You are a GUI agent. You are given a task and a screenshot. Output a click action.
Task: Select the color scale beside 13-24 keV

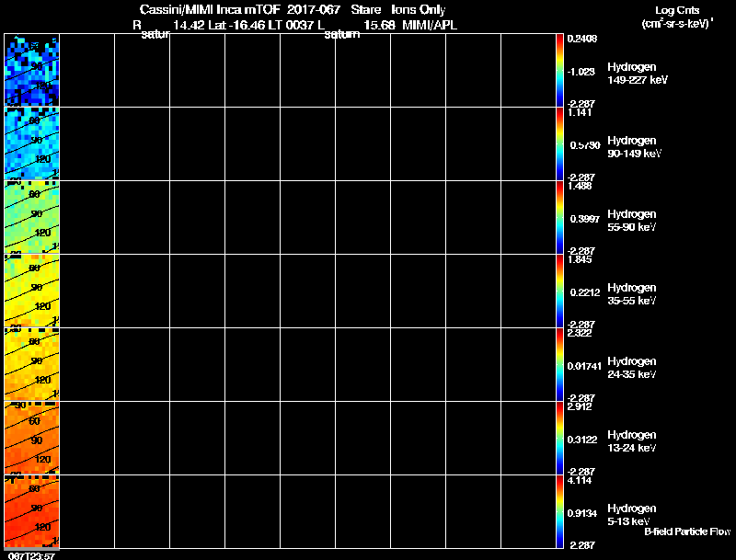(x=559, y=438)
